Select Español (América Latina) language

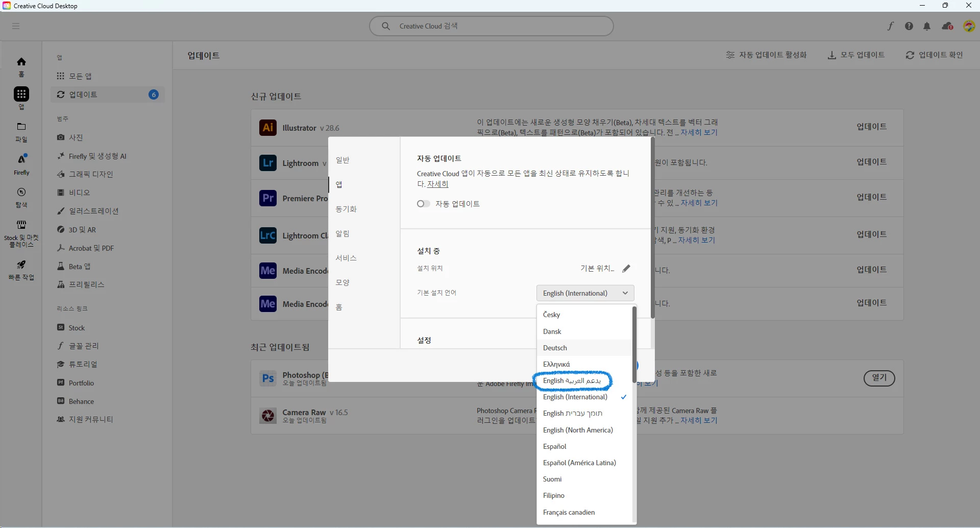(584, 463)
